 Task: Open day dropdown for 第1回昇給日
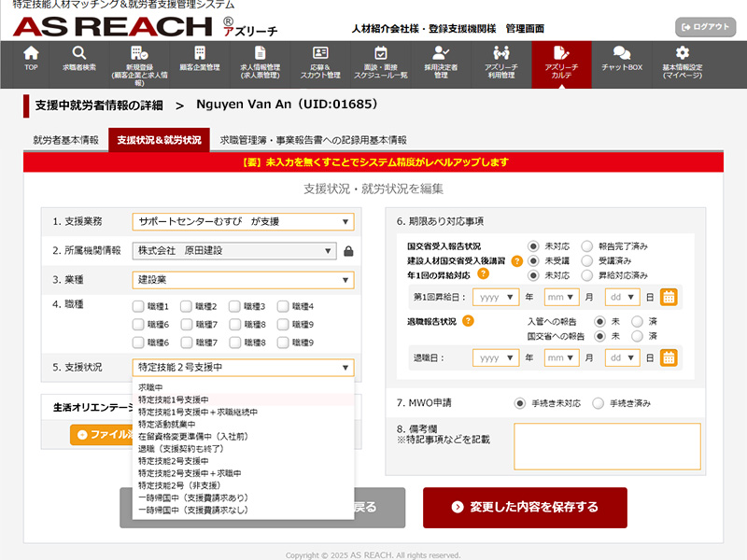(622, 297)
